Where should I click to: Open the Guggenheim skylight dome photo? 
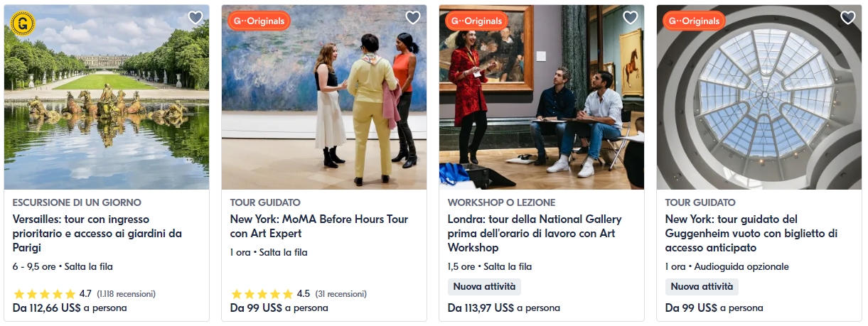pos(759,97)
